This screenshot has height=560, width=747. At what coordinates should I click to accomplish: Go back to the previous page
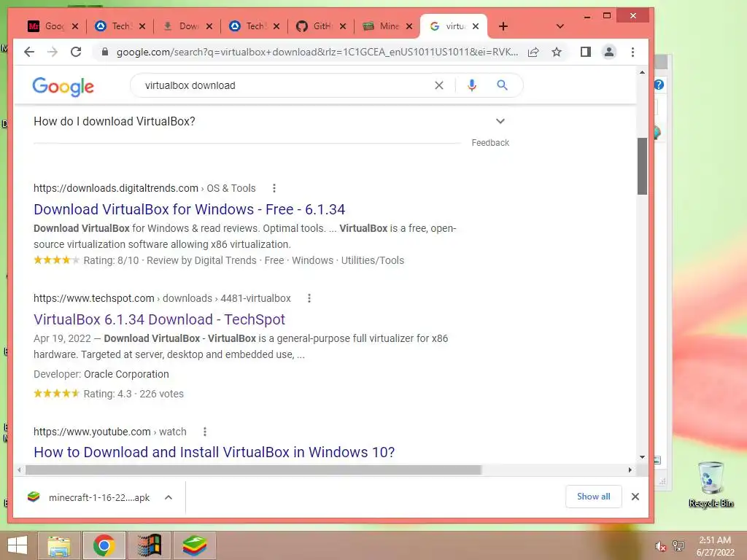tap(29, 52)
